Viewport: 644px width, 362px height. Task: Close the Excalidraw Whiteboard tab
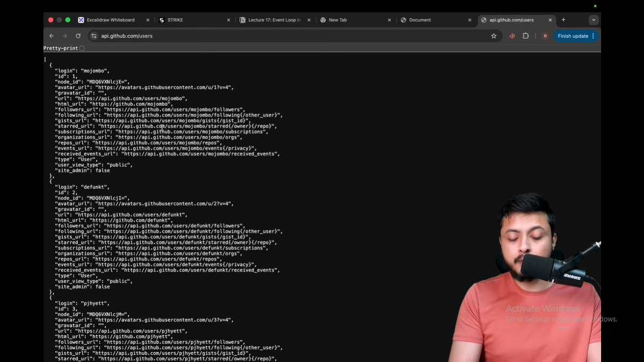pyautogui.click(x=148, y=20)
